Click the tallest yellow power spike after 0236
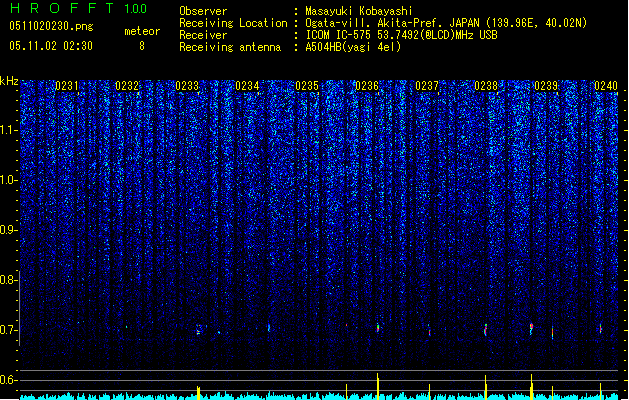Image resolution: width=629 pixels, height=400 pixels. click(x=377, y=386)
